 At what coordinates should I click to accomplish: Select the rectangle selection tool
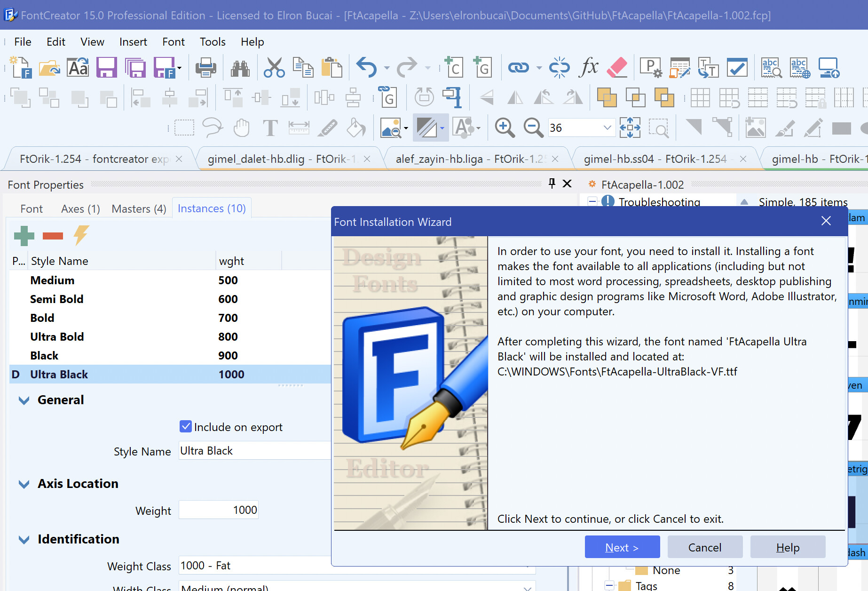(184, 128)
